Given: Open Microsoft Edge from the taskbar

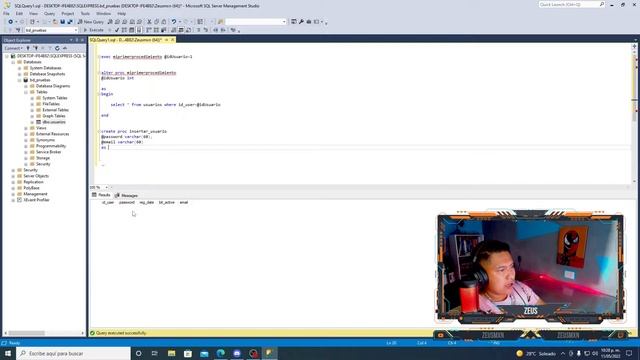Looking at the screenshot, I should pyautogui.click(x=220, y=353).
